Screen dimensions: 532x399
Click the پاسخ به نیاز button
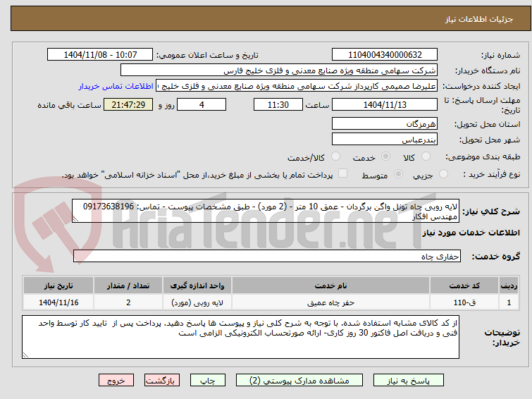click(x=409, y=381)
